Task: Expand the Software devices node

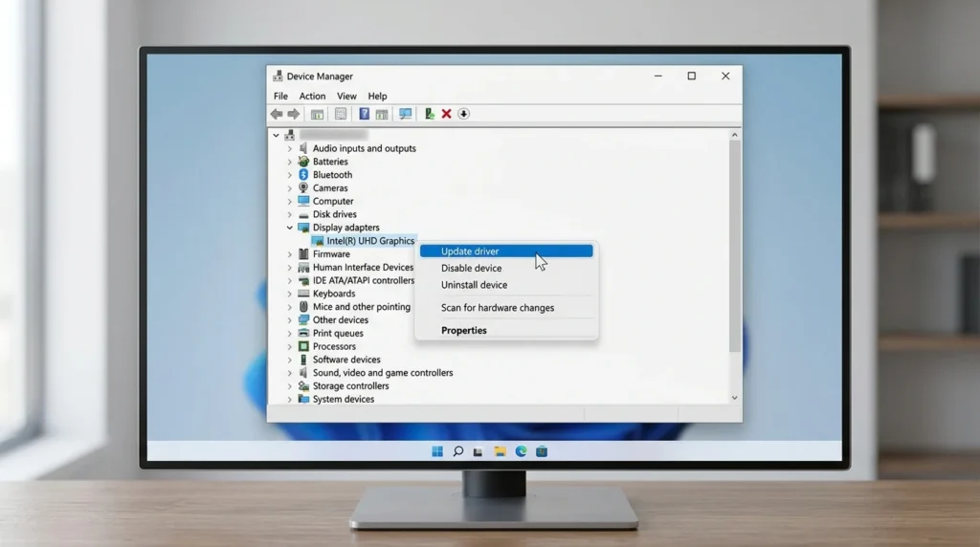Action: [289, 360]
